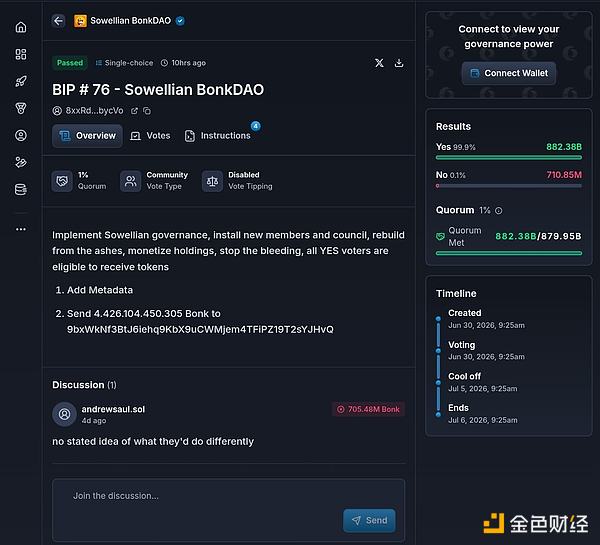Screen dimensions: 600x545
Task: Click the rocket launch icon in sidebar
Action: 21,81
